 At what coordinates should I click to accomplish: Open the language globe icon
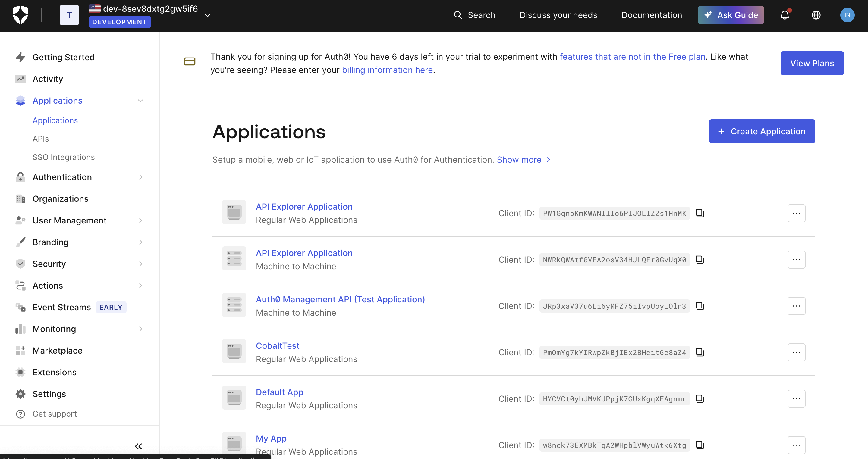click(x=816, y=15)
